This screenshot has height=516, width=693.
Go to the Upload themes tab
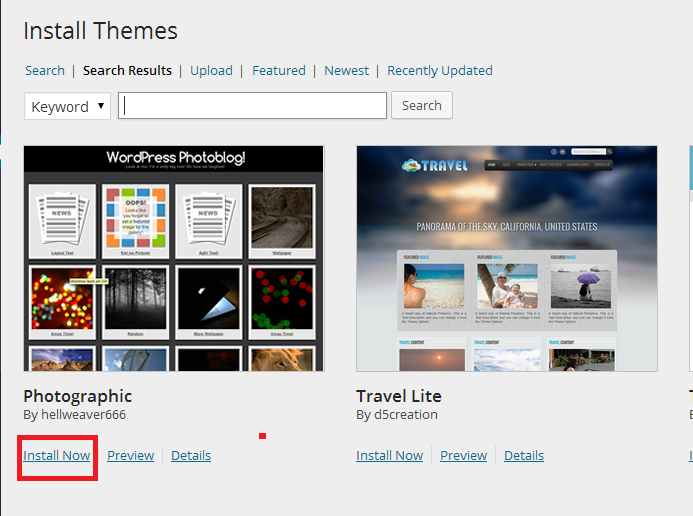tap(211, 71)
